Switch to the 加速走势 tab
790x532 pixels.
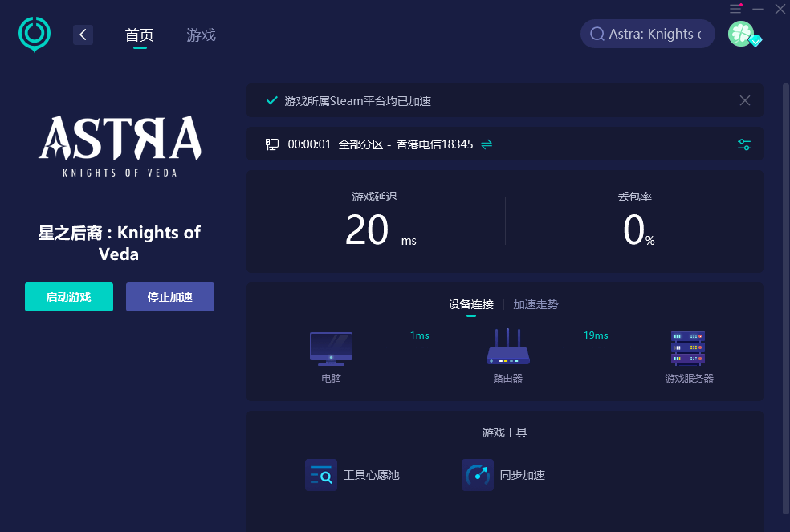(x=535, y=304)
